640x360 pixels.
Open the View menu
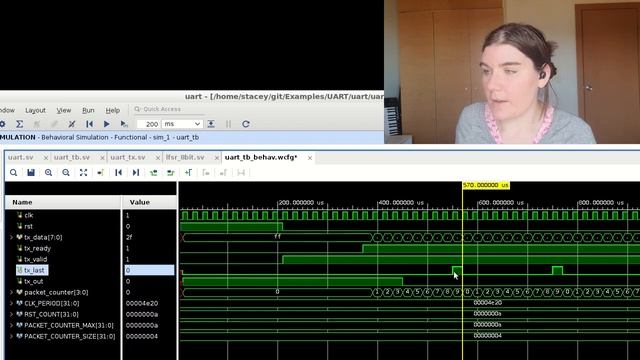click(64, 110)
